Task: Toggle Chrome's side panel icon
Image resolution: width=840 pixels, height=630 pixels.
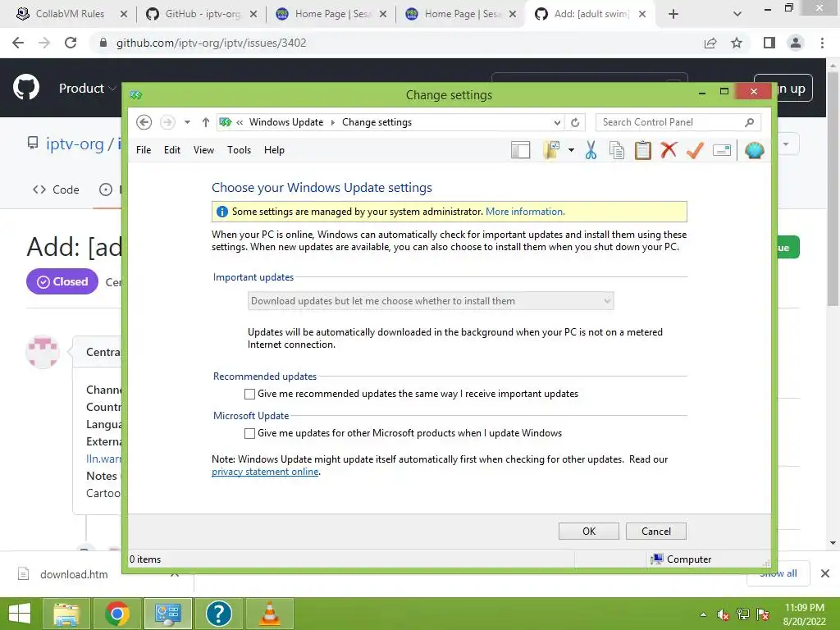Action: (769, 43)
